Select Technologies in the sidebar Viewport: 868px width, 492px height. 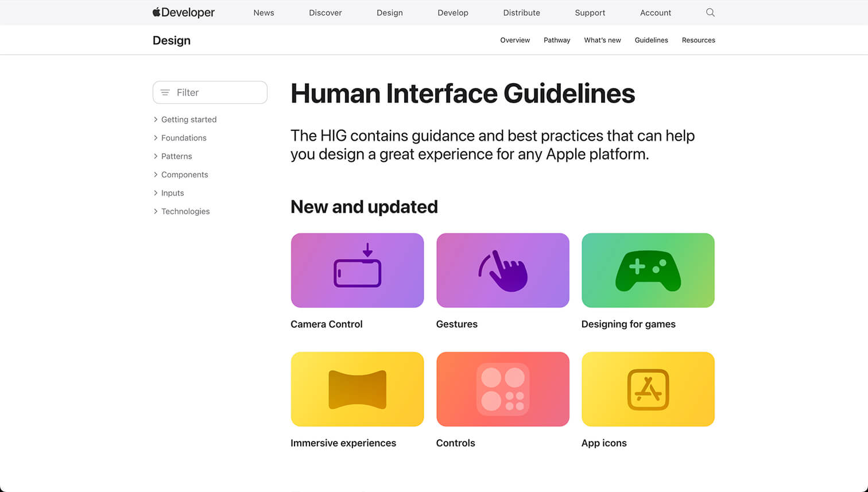tap(185, 211)
